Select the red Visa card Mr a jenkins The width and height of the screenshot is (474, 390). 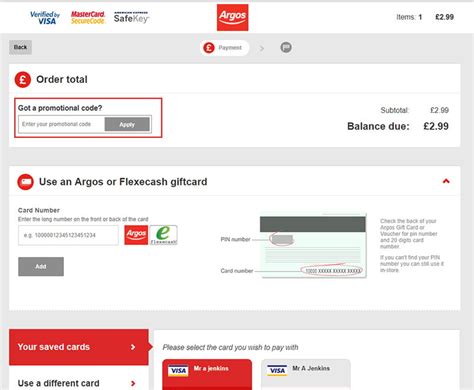207,374
